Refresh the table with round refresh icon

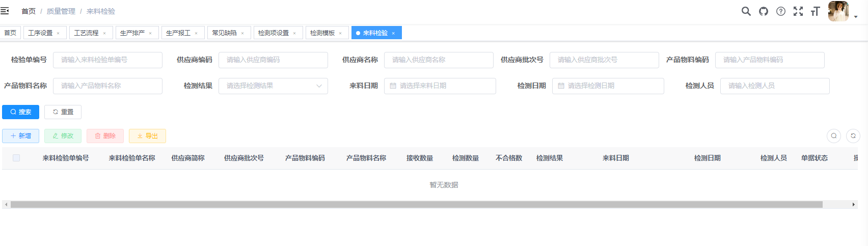(x=853, y=136)
